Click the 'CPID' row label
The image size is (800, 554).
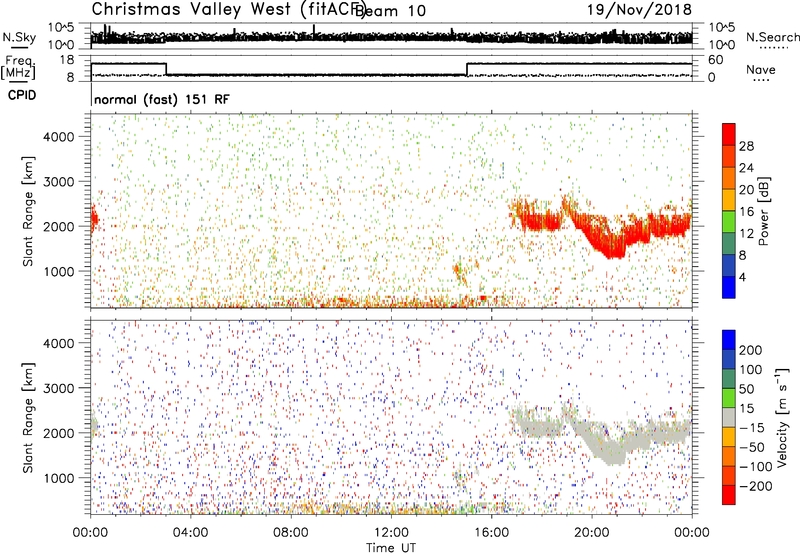coord(22,95)
